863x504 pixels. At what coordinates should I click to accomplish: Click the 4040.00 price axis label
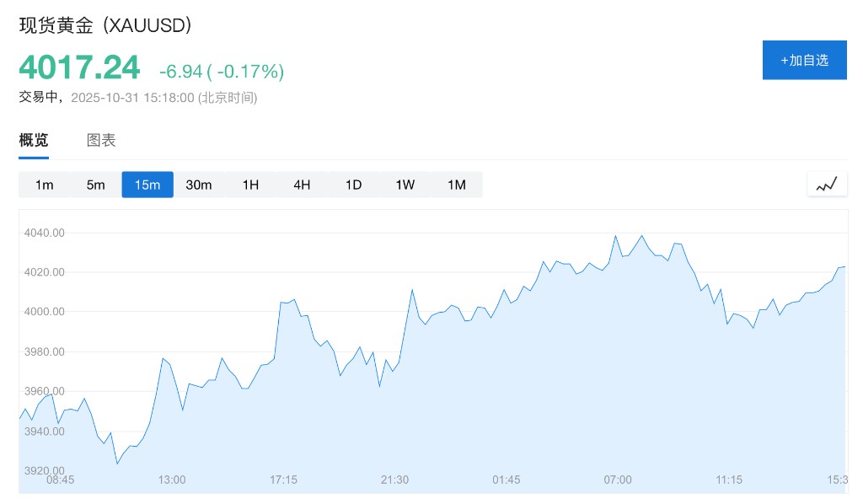tap(46, 233)
